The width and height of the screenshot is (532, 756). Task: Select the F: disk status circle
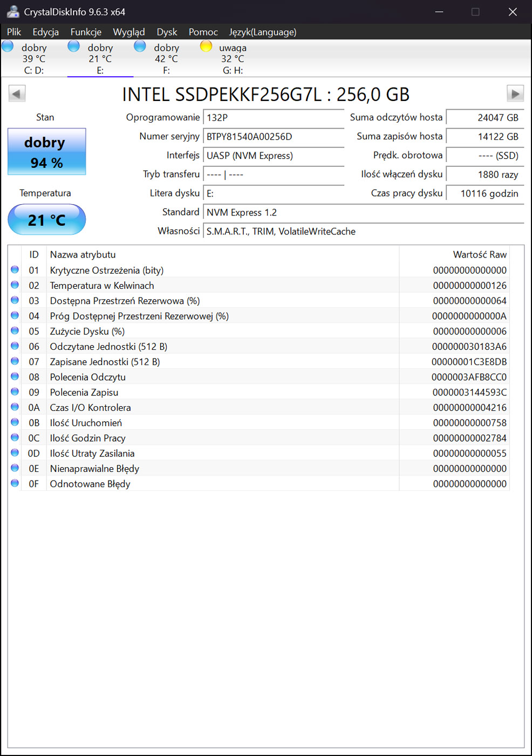(140, 46)
